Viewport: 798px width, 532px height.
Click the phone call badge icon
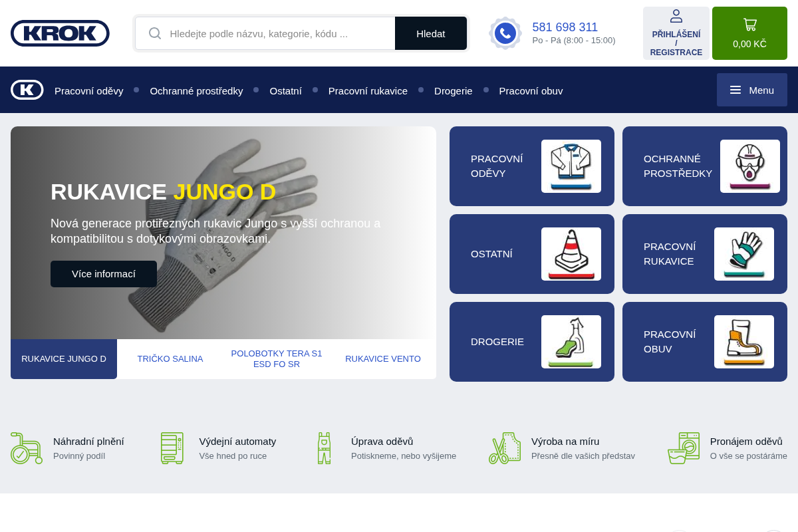coord(505,33)
